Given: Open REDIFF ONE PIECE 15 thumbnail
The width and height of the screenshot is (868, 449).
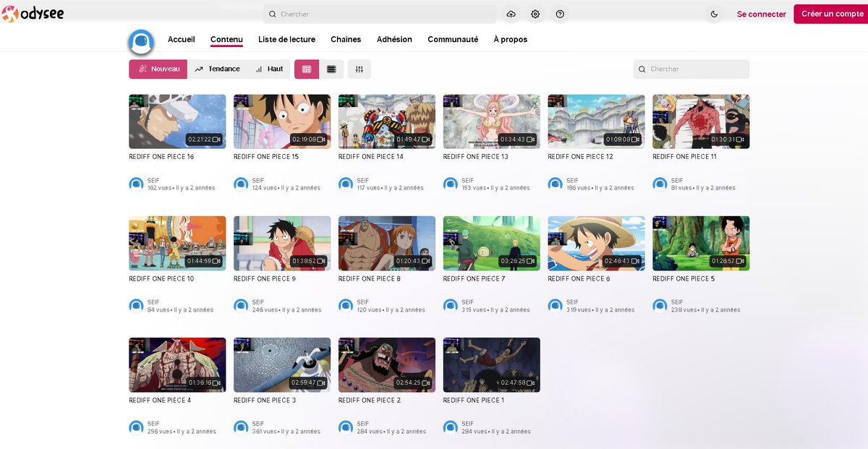Looking at the screenshot, I should [x=282, y=121].
